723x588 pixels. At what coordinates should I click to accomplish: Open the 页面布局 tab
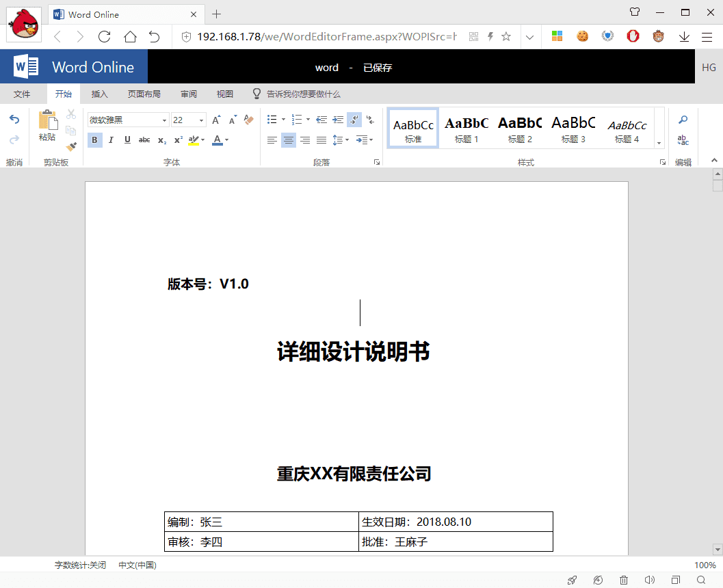click(144, 94)
